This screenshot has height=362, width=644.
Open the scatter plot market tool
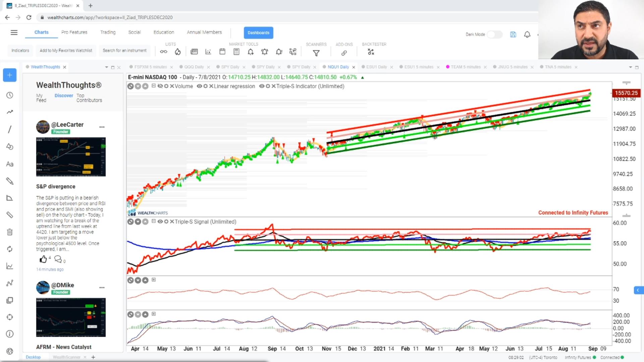pyautogui.click(x=208, y=52)
